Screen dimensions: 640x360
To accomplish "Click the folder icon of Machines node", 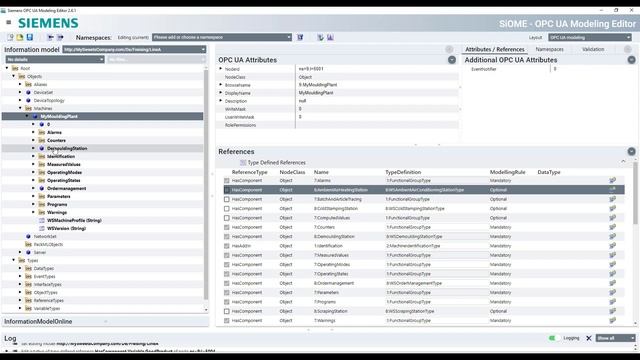I will [x=28, y=109].
